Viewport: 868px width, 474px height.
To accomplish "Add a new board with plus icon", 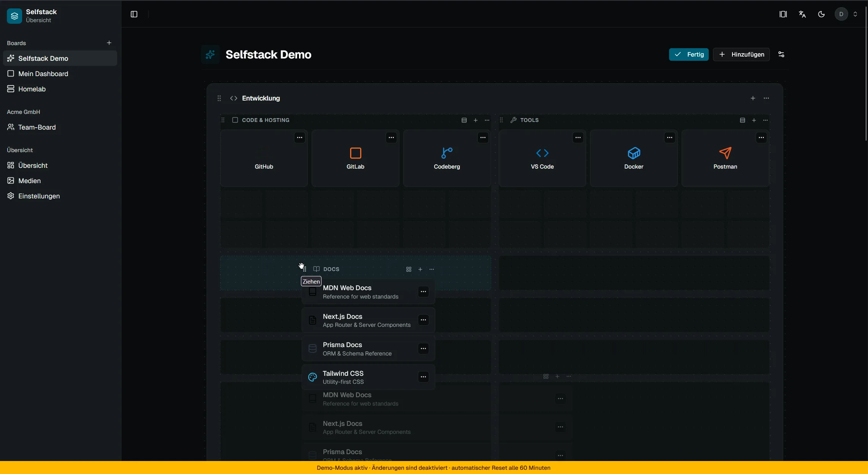I will coord(109,43).
